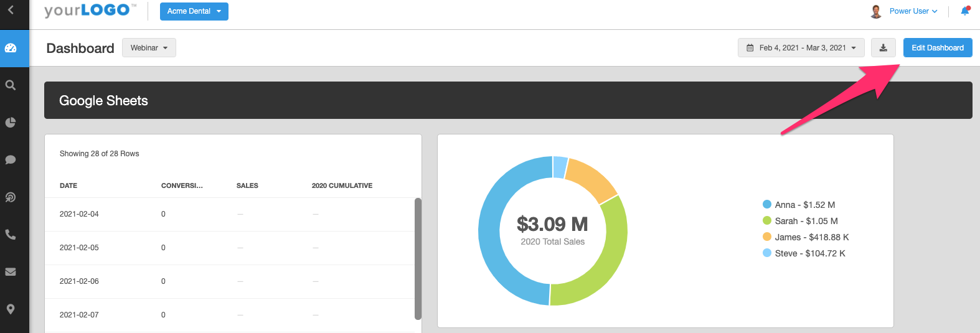The image size is (980, 333).
Task: Select the 2021-02-05 date cell
Action: point(79,248)
